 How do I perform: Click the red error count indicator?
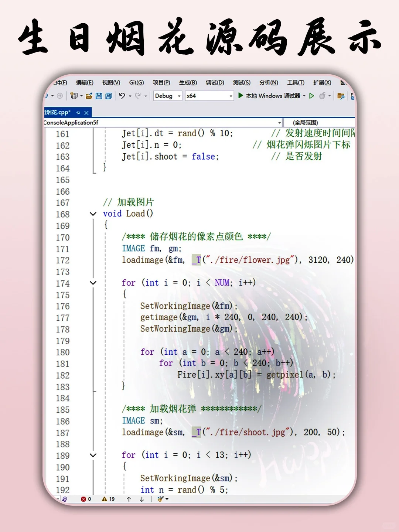tap(86, 499)
